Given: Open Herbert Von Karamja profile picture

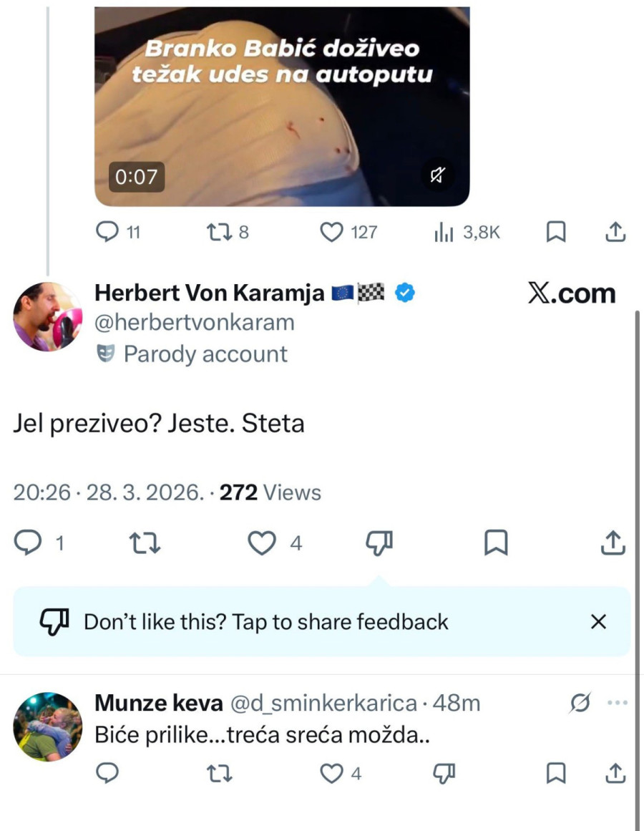Looking at the screenshot, I should click(47, 317).
